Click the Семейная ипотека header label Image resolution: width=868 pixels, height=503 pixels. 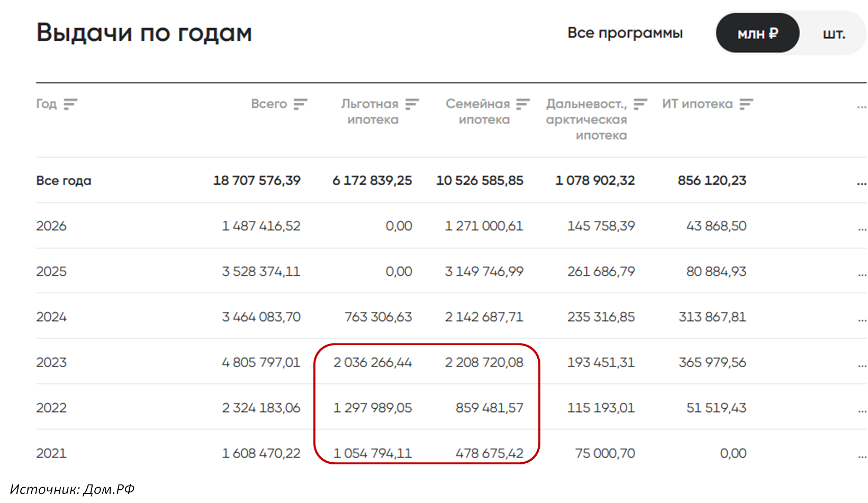point(478,112)
